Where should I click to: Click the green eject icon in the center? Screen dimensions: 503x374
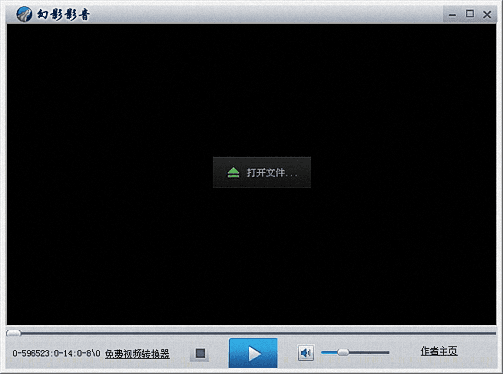233,172
